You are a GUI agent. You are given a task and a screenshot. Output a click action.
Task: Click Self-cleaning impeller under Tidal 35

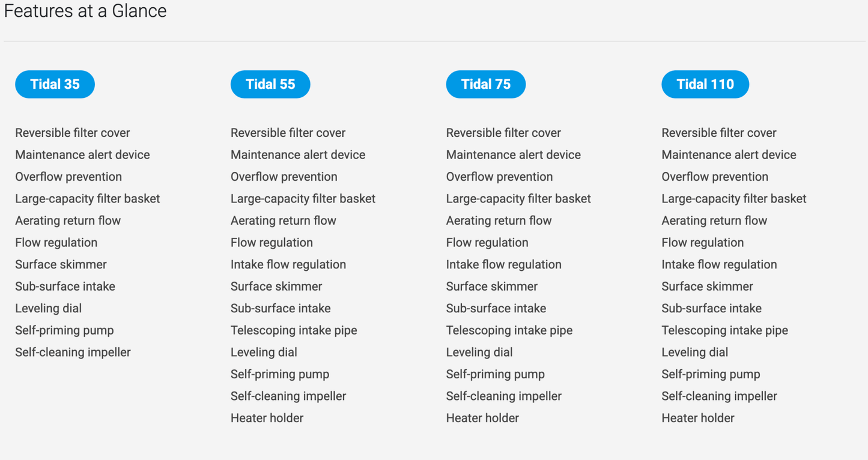[x=73, y=352]
